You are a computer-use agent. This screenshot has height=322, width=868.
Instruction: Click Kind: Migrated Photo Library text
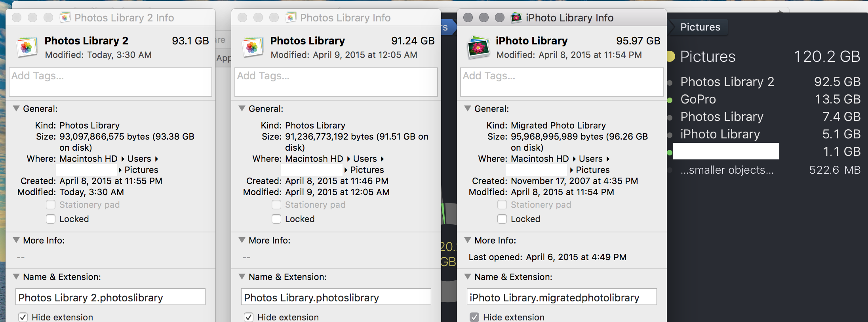pos(546,125)
